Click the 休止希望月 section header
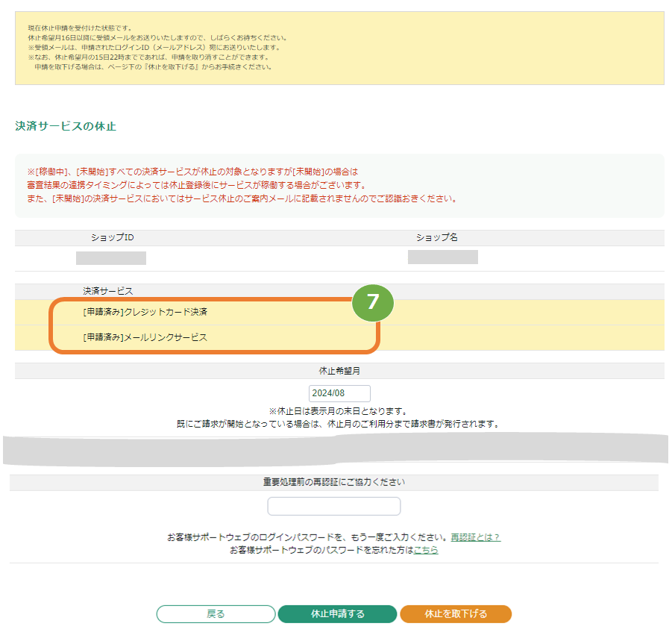 tap(339, 371)
